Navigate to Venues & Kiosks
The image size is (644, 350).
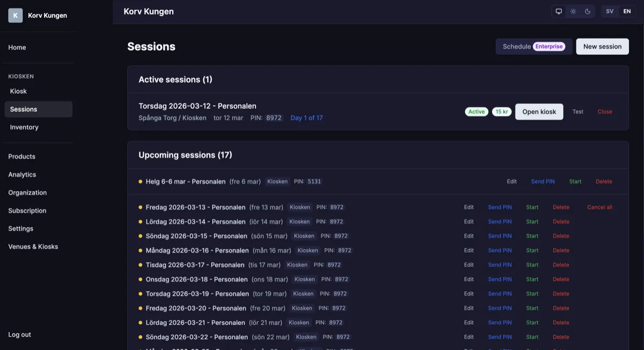[33, 246]
